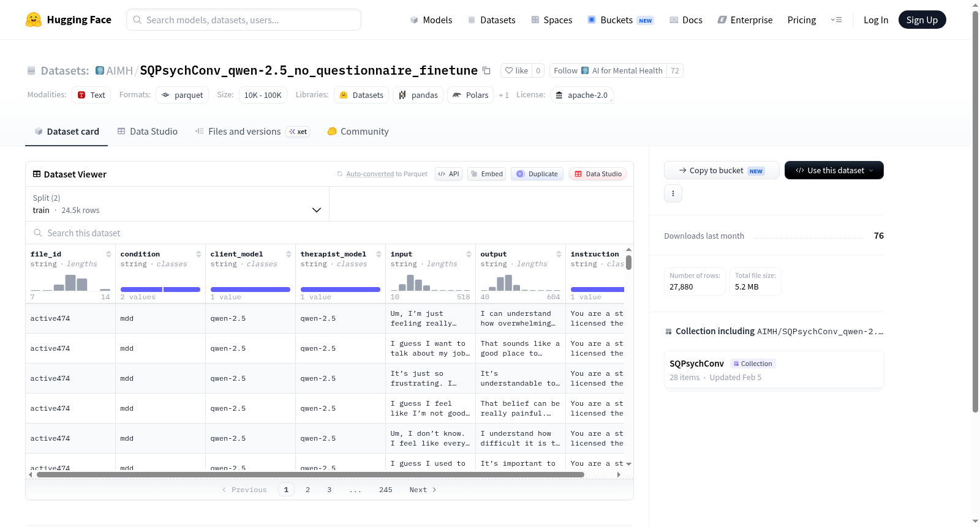This screenshot has width=980, height=527.
Task: Open the Use this dataset dropdown
Action: (x=834, y=170)
